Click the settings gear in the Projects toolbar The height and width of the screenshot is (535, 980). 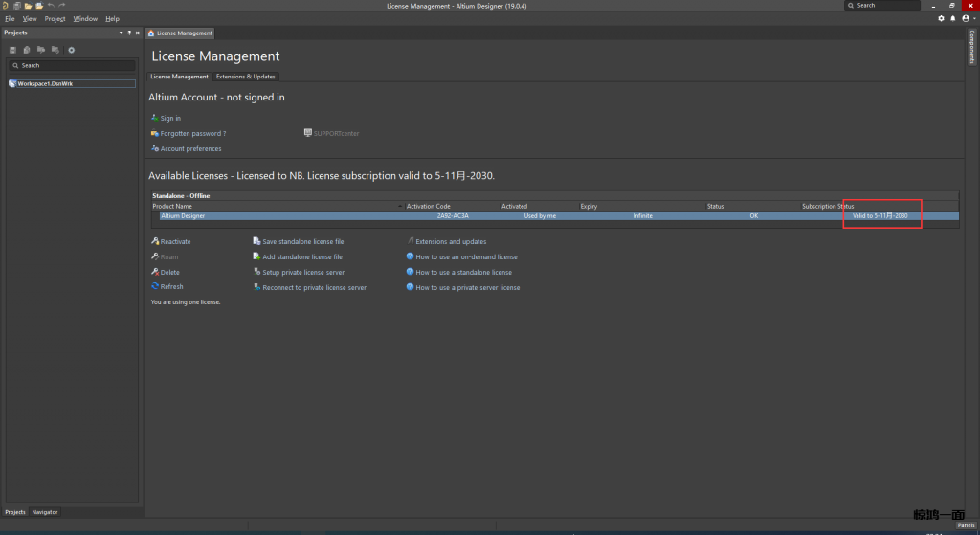tap(71, 50)
